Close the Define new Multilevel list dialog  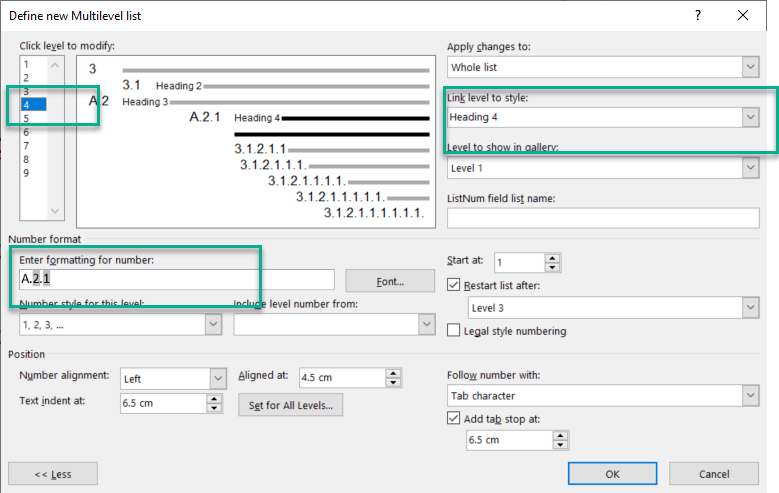tap(743, 15)
